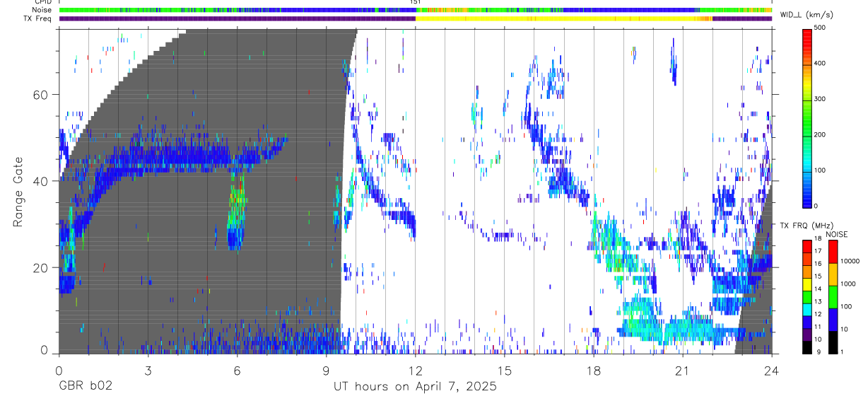Click x-axis tick label 0
The image size is (868, 401).
click(x=59, y=371)
